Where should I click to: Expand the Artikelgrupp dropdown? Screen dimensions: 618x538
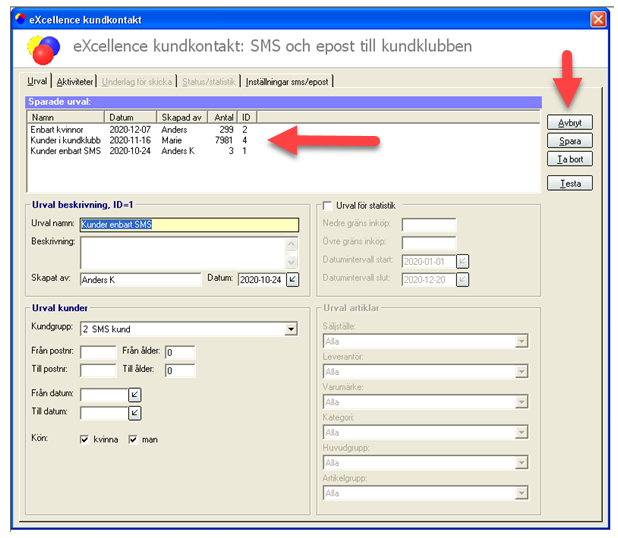[521, 493]
